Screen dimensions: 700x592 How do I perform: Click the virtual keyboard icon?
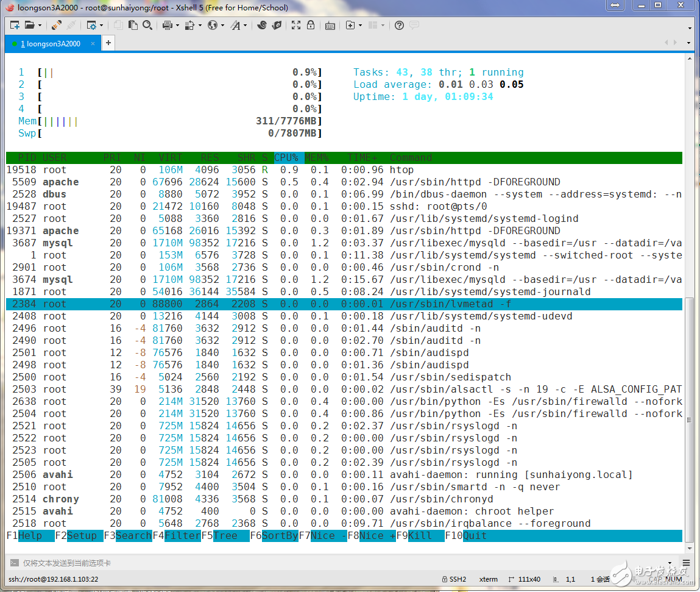330,26
